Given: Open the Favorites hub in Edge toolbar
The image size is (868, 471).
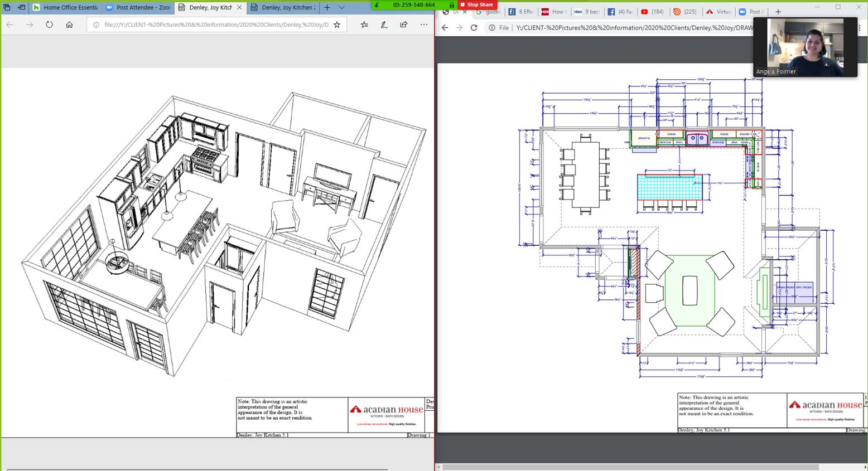Looking at the screenshot, I should (364, 25).
